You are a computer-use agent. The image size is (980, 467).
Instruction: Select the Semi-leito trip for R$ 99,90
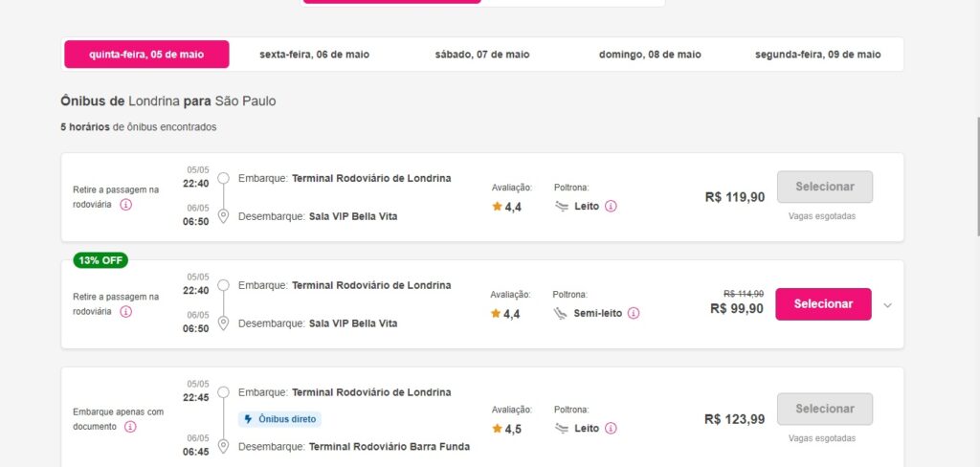tap(823, 303)
